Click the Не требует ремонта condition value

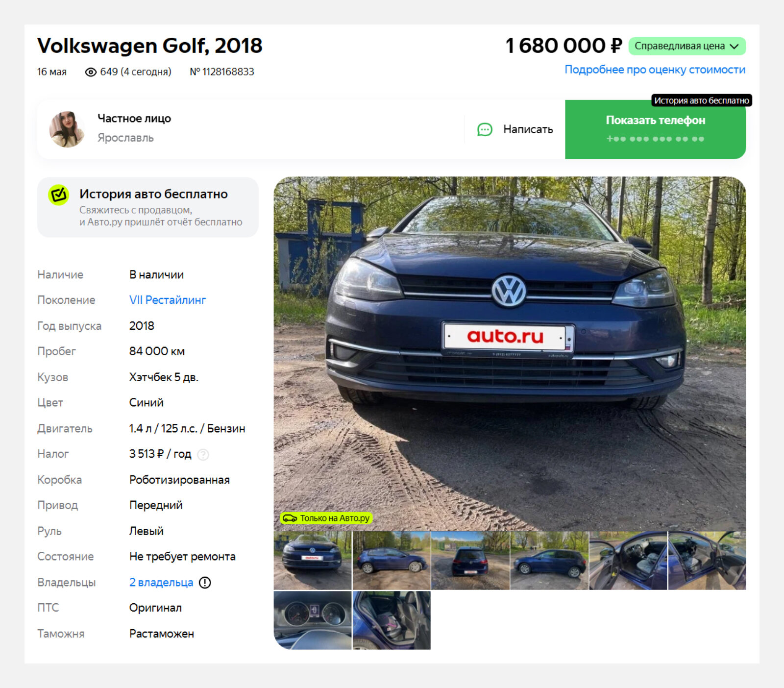(182, 557)
